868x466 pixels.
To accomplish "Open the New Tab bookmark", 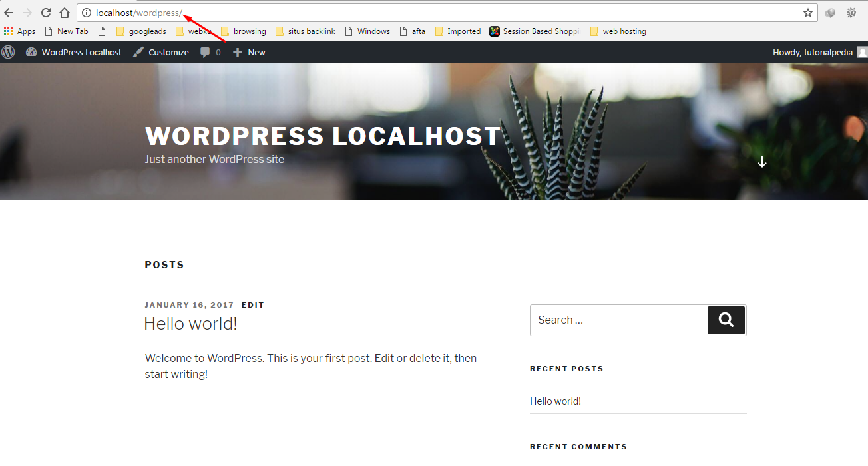I will click(67, 31).
